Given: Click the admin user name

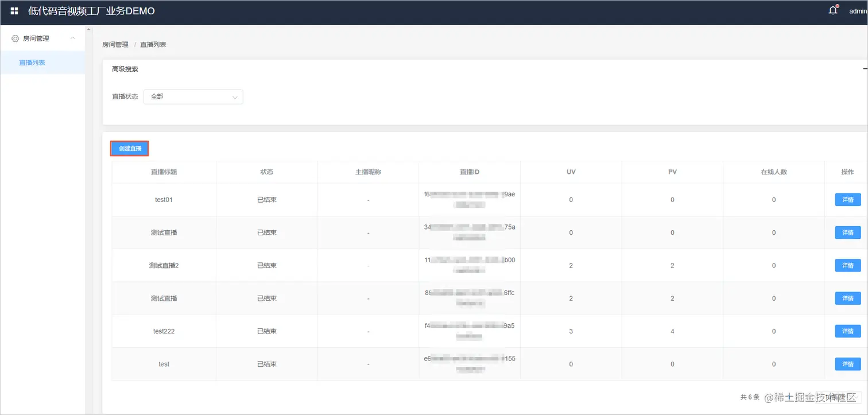Looking at the screenshot, I should click(x=858, y=11).
